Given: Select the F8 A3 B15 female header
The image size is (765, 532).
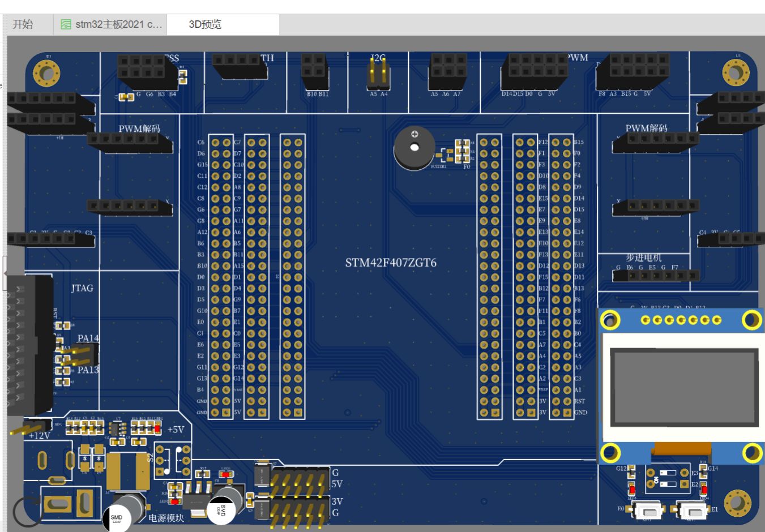Looking at the screenshot, I should (x=633, y=72).
